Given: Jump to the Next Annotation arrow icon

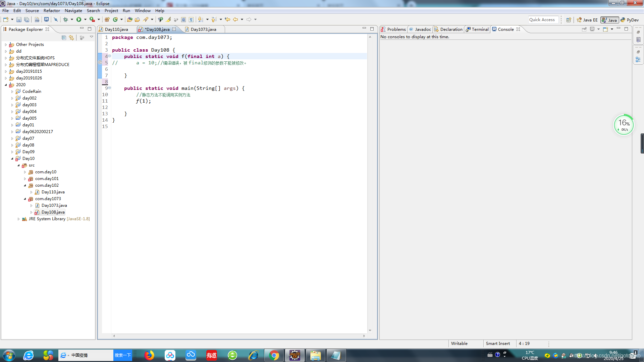Looking at the screenshot, I should tap(200, 19).
